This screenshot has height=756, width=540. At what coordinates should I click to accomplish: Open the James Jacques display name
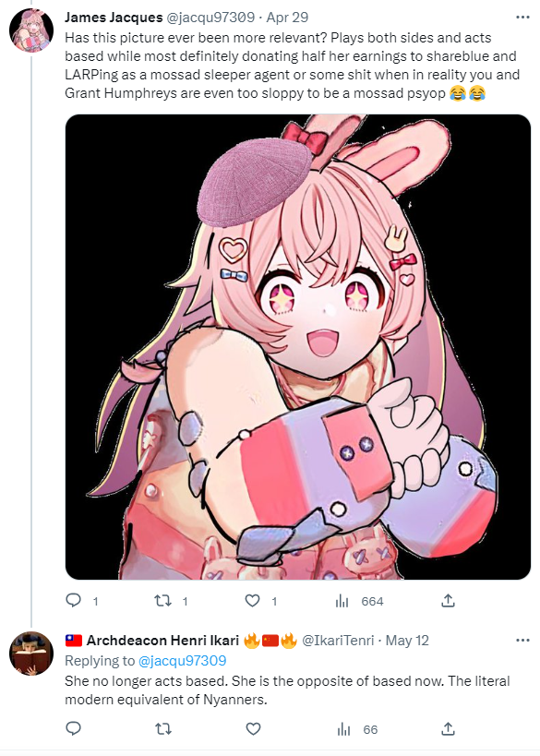coord(114,18)
